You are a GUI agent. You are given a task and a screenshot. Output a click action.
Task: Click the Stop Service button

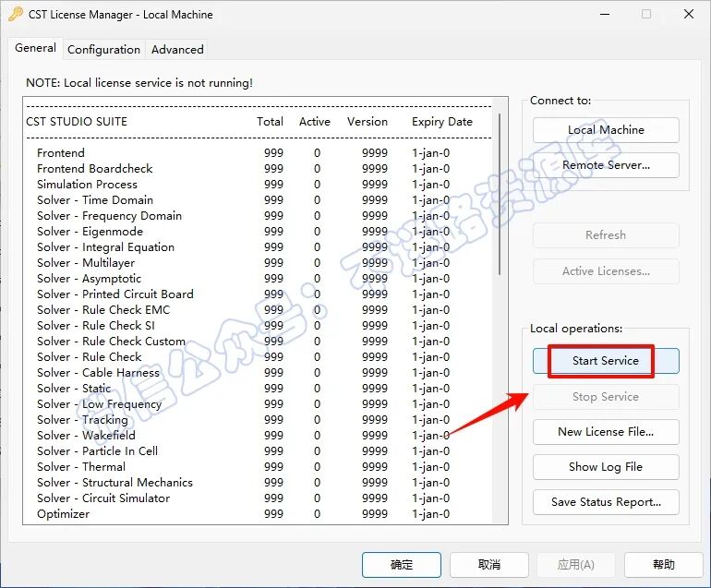click(606, 397)
